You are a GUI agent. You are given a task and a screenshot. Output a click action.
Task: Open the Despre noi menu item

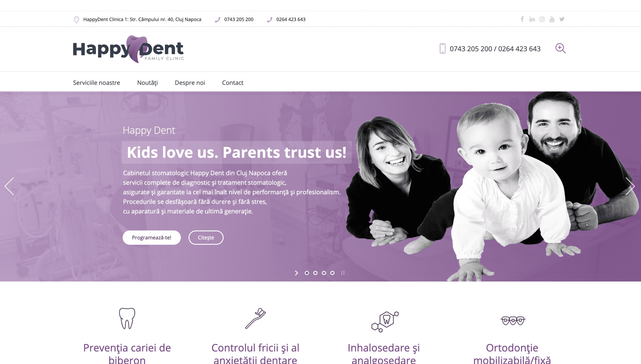click(x=190, y=83)
